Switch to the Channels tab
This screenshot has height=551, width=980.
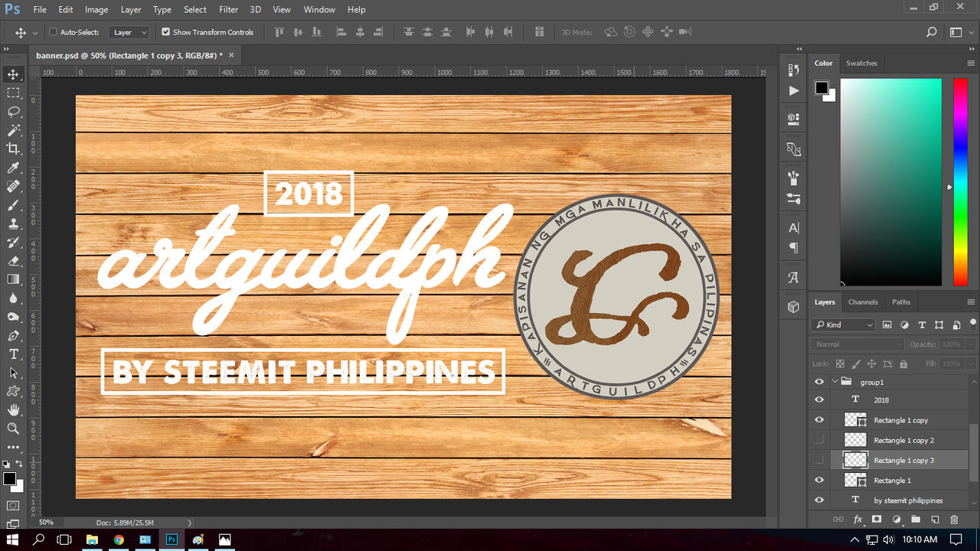[863, 302]
